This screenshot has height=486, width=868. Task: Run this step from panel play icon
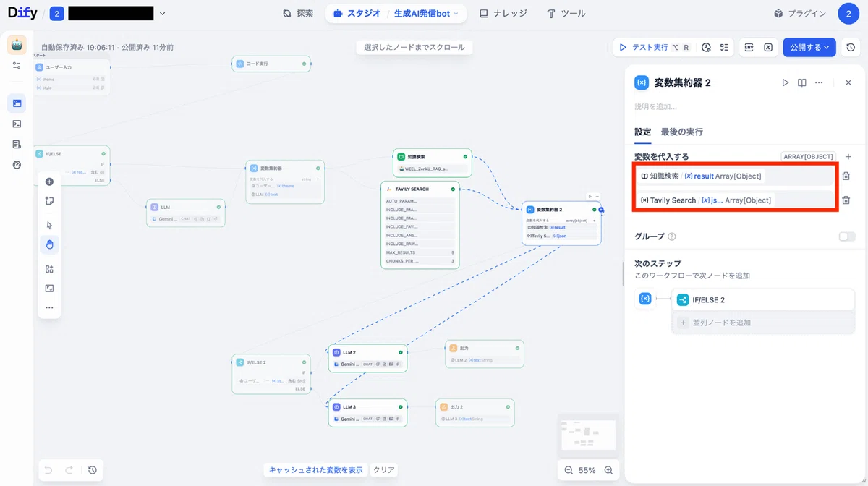point(786,82)
